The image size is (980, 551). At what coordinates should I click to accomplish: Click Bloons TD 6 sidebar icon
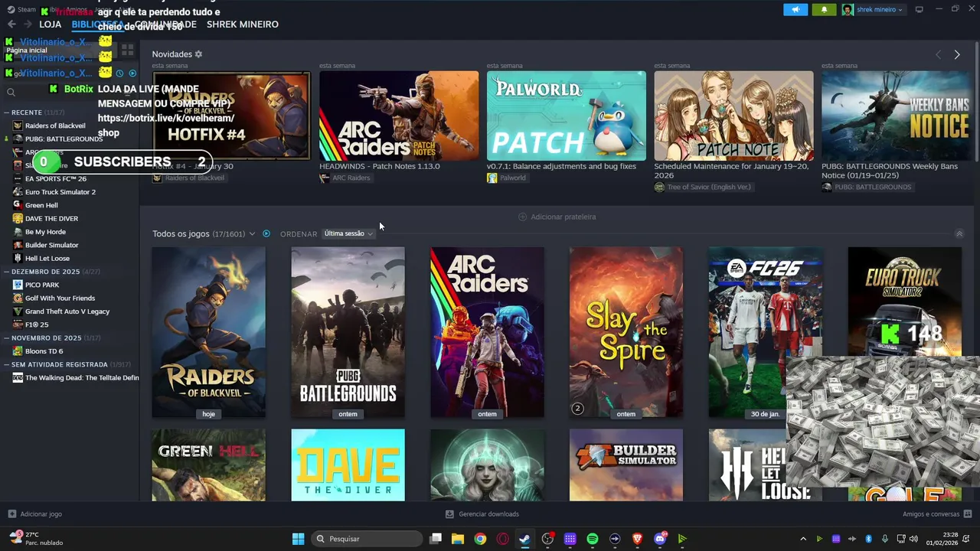pyautogui.click(x=18, y=351)
